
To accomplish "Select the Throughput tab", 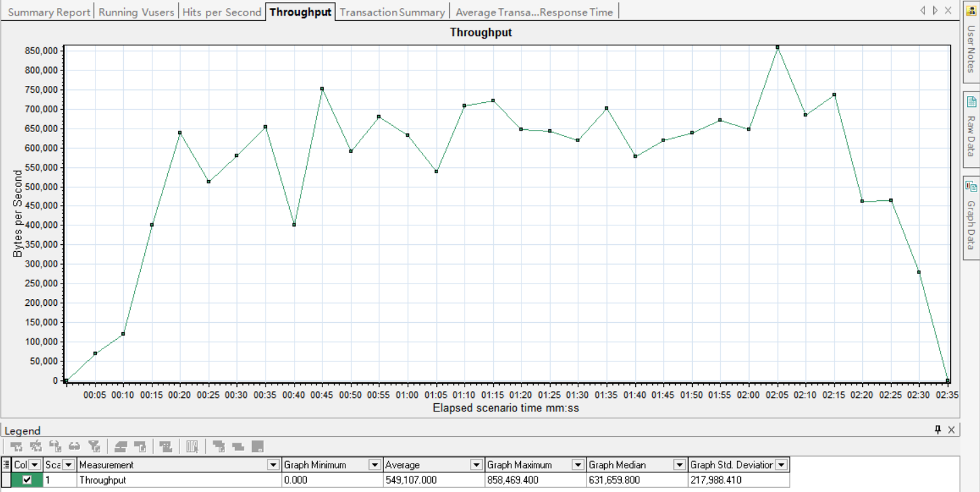I will 301,12.
